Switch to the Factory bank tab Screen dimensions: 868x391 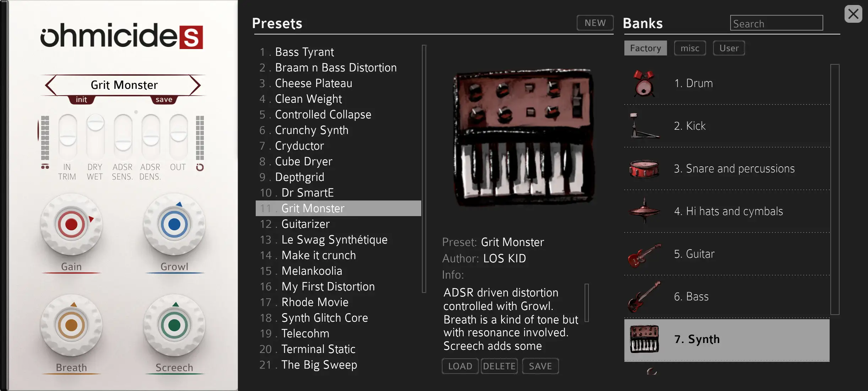(645, 48)
